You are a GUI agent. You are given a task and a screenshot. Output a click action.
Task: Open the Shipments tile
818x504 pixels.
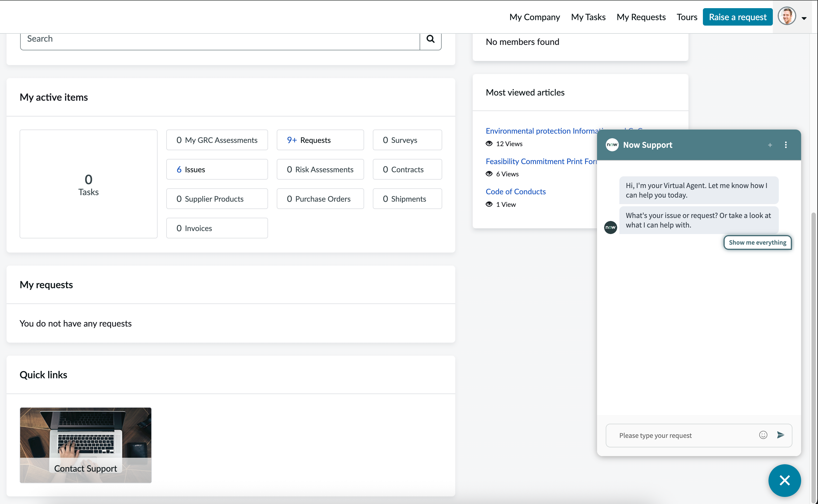[407, 199]
